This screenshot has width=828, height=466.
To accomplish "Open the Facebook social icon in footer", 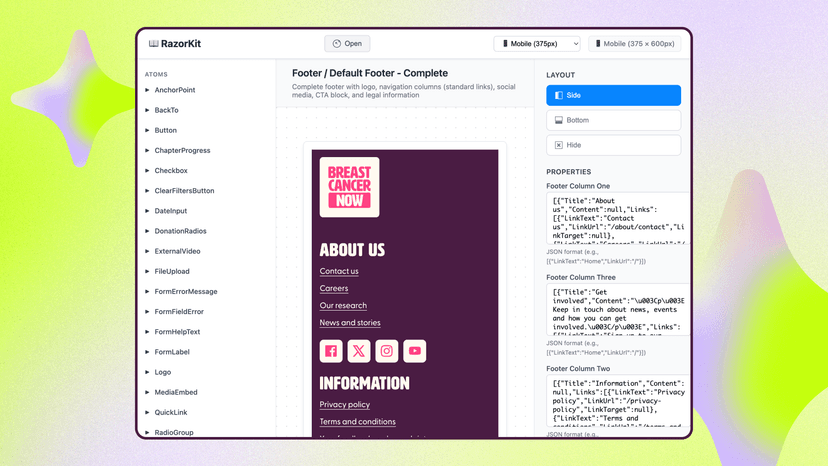I will click(331, 351).
